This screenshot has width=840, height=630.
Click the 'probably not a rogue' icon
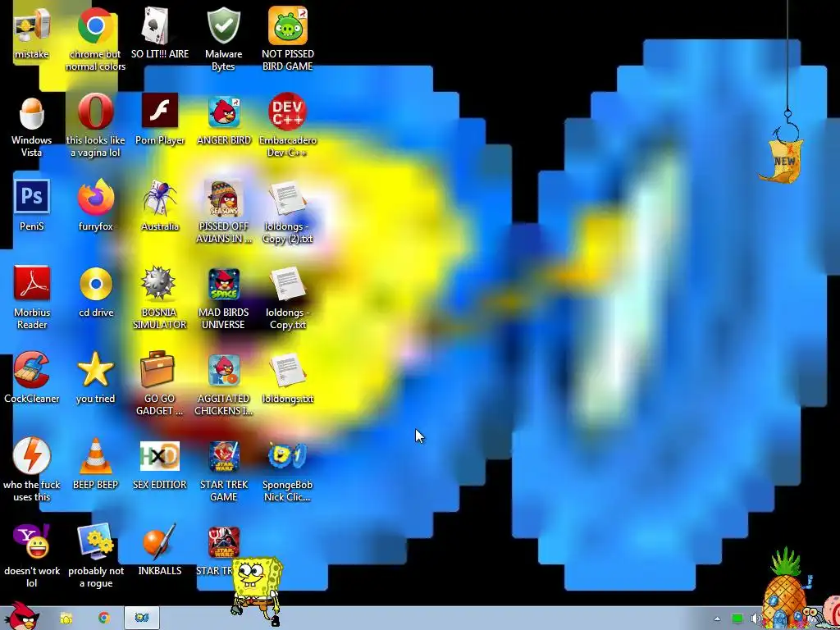(95, 541)
